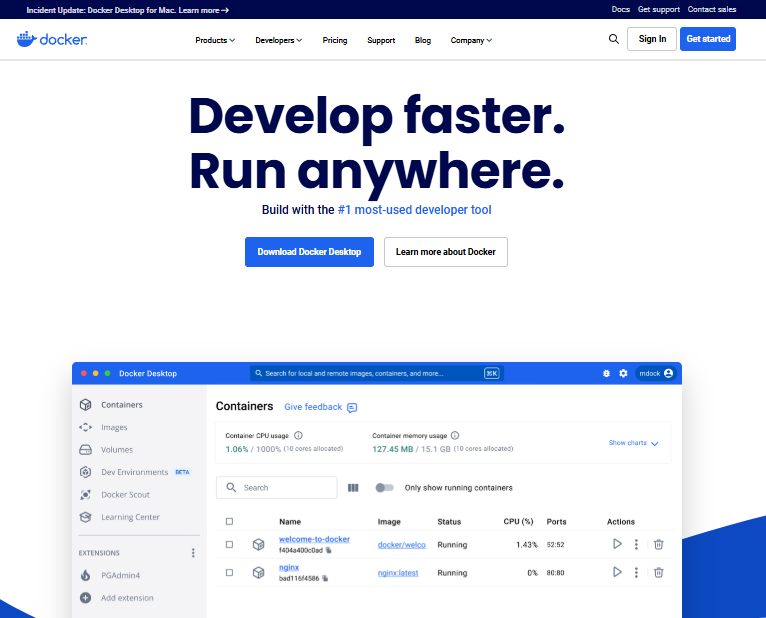The width and height of the screenshot is (766, 618).
Task: Click the mdock user avatar icon
Action: [x=668, y=373]
